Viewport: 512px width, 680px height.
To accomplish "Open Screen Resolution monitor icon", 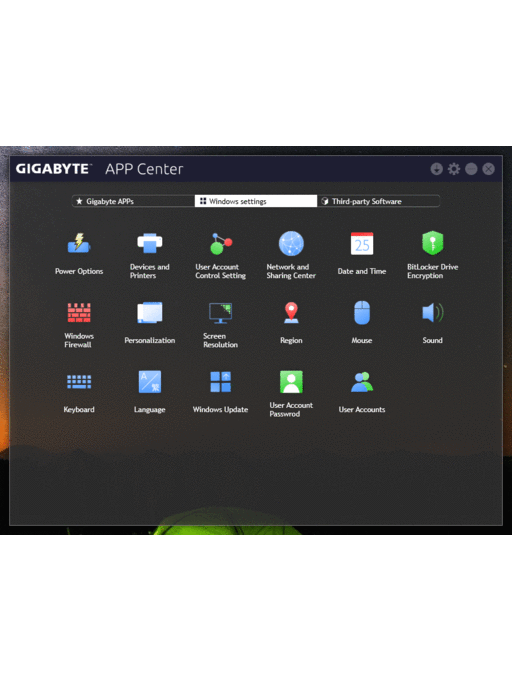I will tap(221, 313).
